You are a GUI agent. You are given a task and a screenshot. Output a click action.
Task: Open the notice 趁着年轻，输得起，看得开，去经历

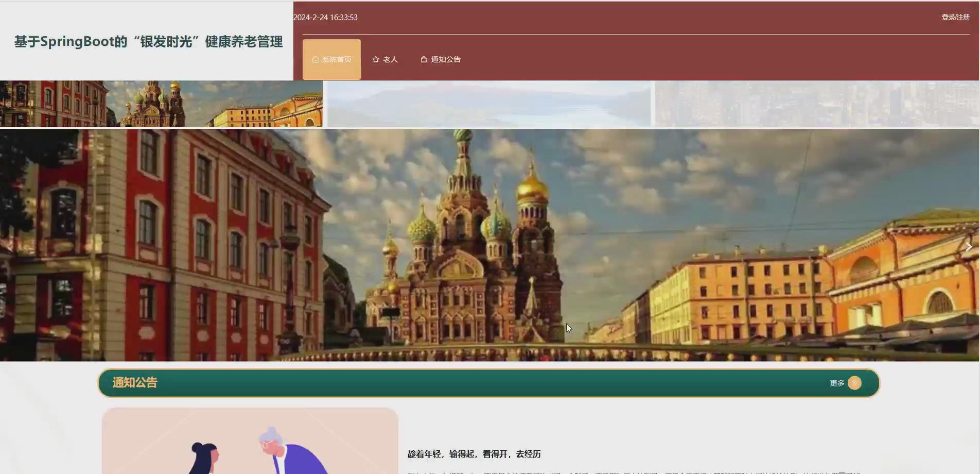point(474,454)
